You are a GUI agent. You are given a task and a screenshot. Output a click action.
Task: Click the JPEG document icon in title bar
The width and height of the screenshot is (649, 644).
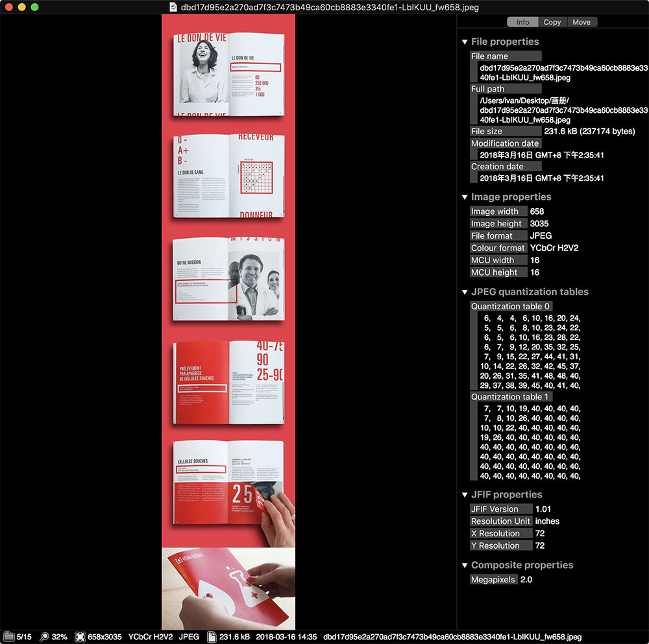[x=173, y=6]
